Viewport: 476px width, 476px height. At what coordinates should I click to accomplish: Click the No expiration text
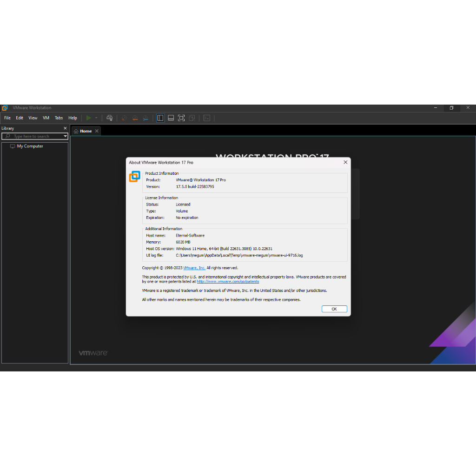[187, 218]
